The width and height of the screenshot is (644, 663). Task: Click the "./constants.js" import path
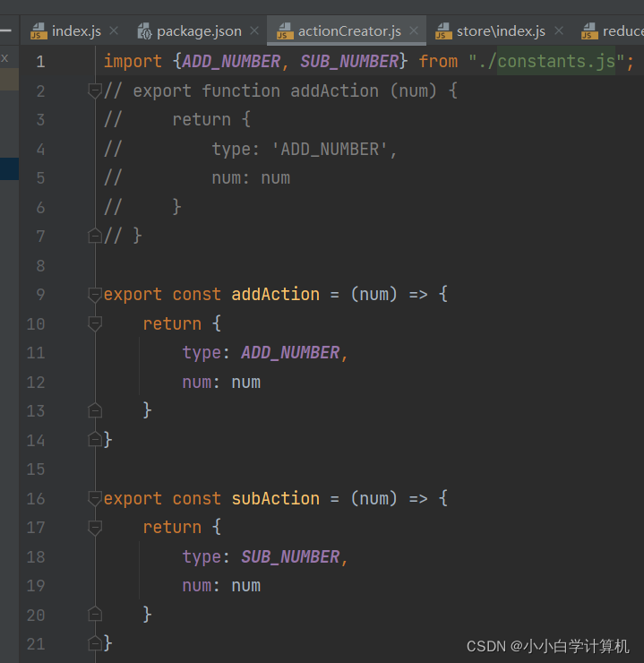point(546,61)
